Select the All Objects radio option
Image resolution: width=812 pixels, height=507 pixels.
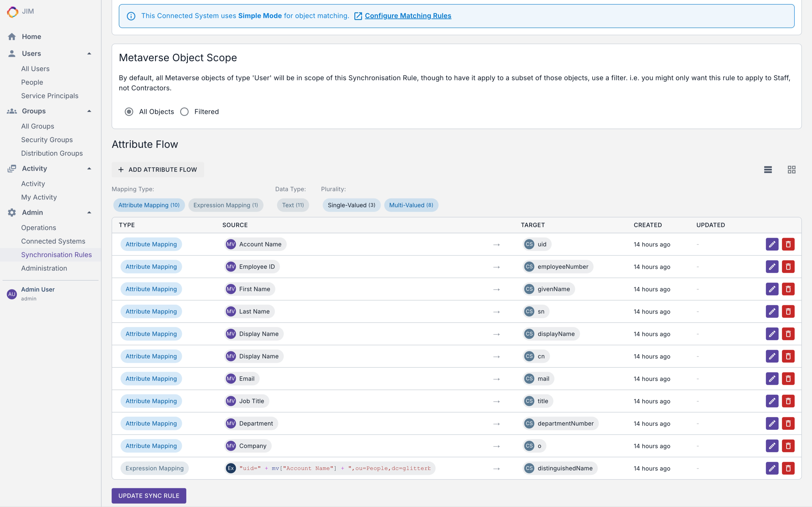129,112
